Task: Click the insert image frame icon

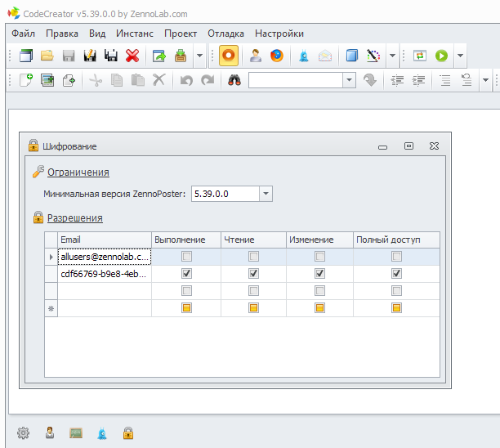Action: point(47,80)
